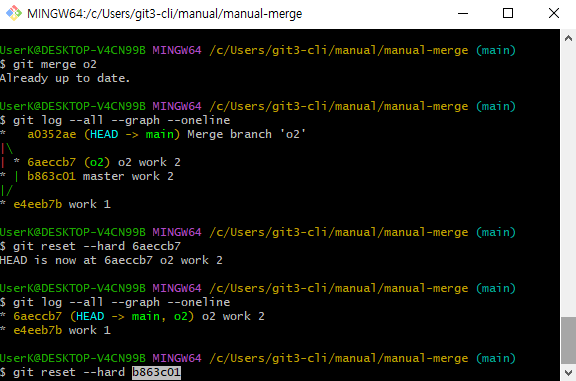This screenshot has height=381, width=576.
Task: Click the last 'e4eeb7b work 1' log line
Action: point(62,330)
